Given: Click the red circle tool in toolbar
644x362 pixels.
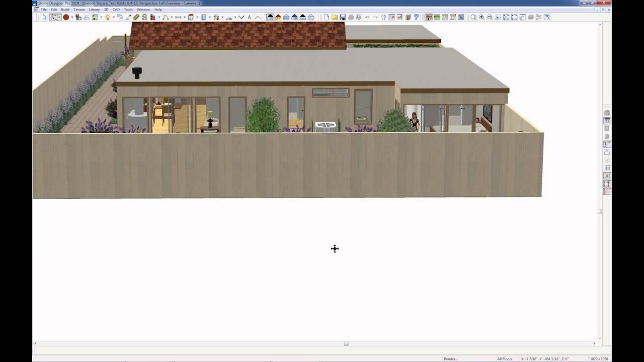Looking at the screenshot, I should (66, 17).
